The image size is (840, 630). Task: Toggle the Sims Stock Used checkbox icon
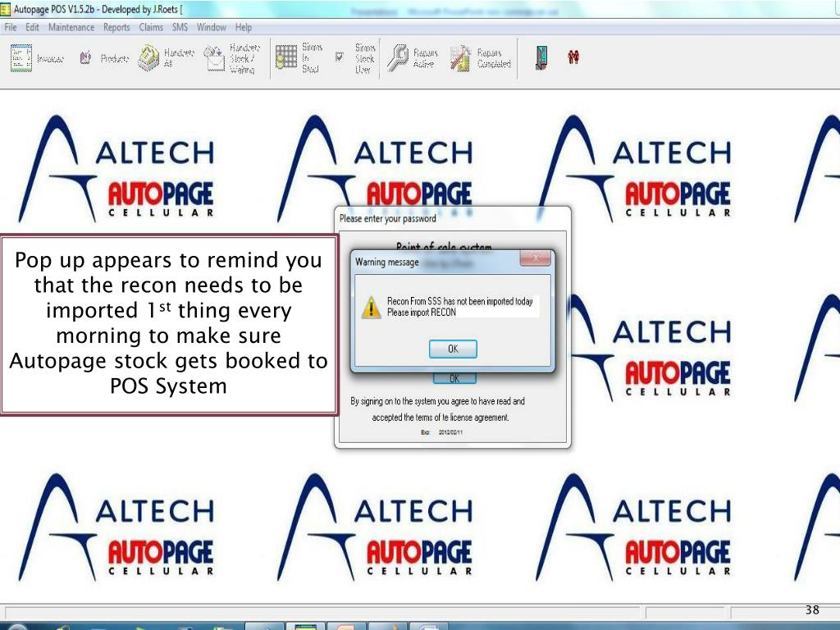339,57
